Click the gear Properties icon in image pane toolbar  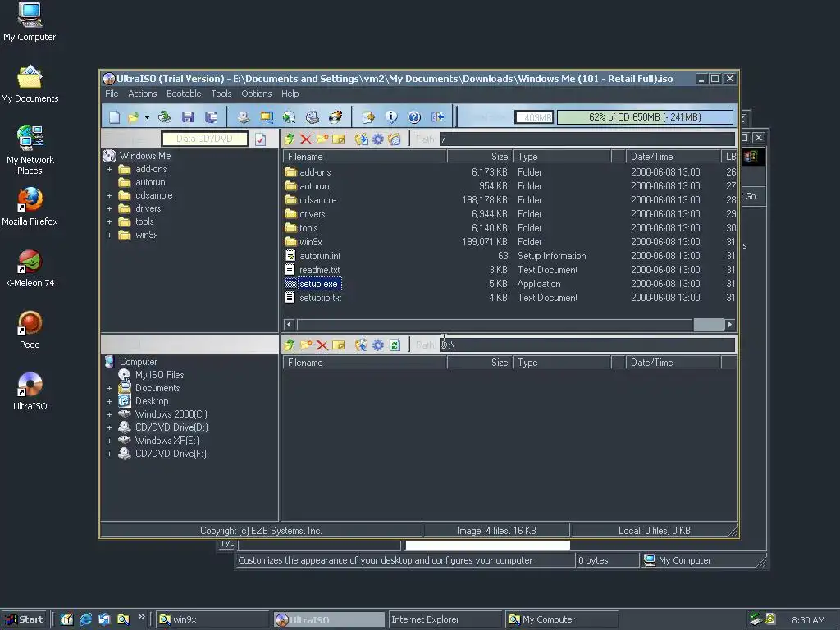(x=377, y=139)
